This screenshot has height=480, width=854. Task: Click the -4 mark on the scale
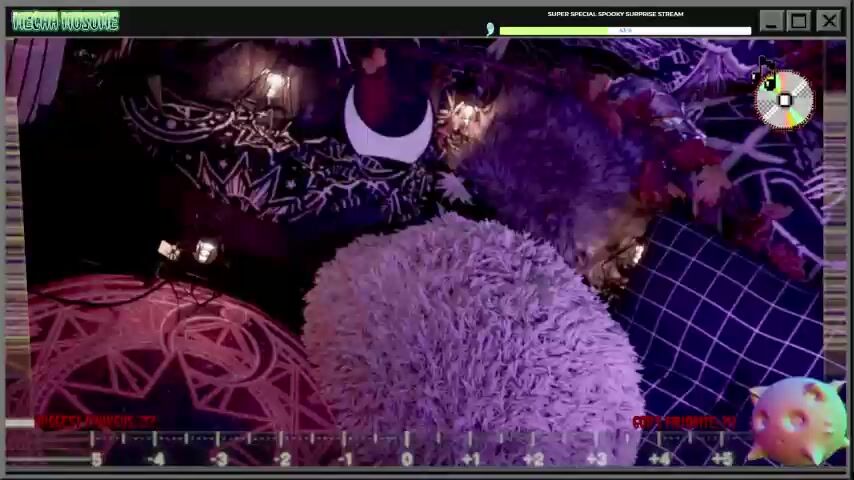156,459
